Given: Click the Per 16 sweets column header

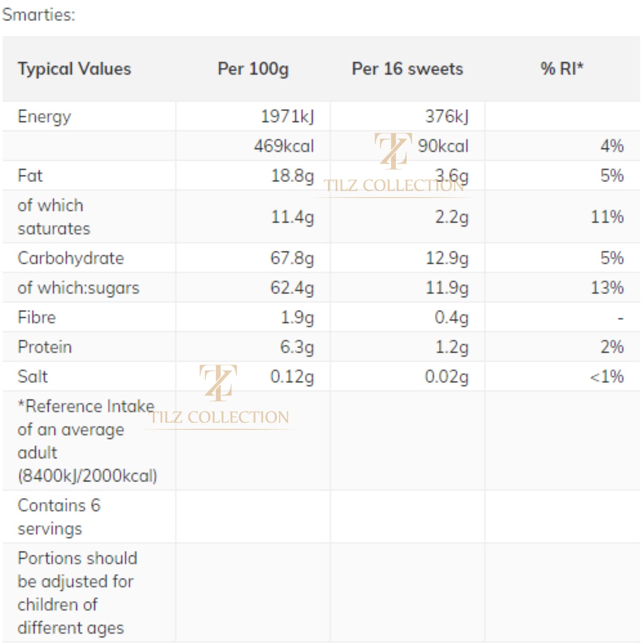Looking at the screenshot, I should coord(407,69).
